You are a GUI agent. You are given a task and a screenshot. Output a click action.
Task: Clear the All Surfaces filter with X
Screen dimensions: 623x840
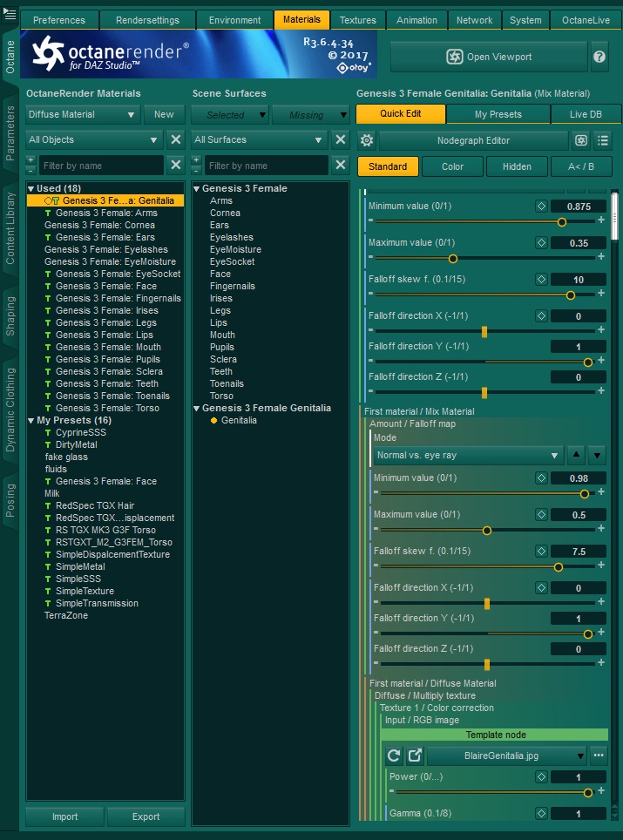point(340,139)
